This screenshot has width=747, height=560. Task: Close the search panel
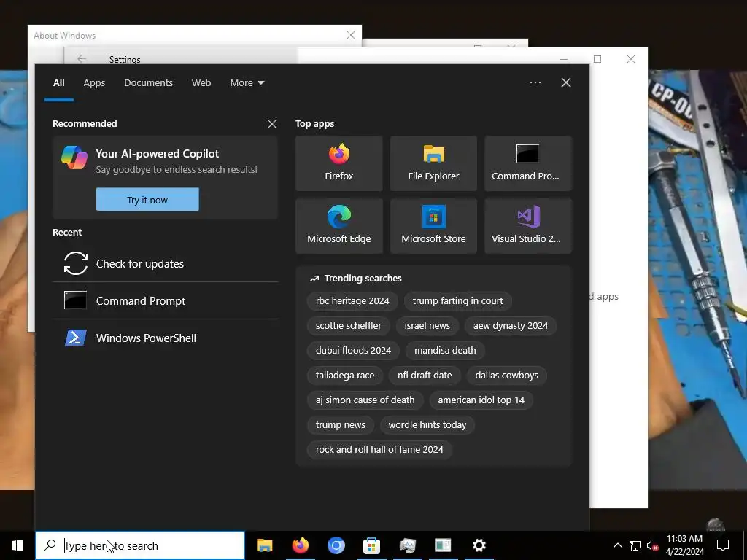[x=566, y=82]
